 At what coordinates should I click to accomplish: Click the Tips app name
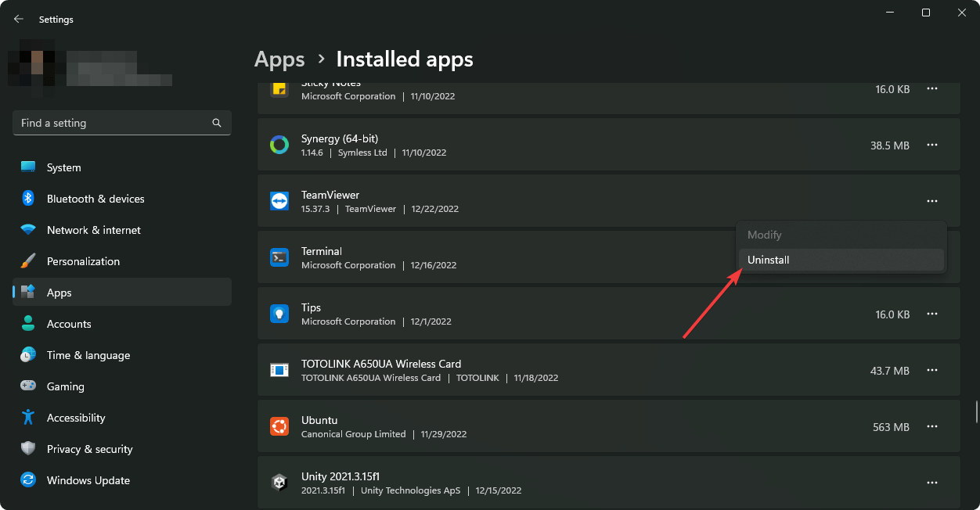click(312, 307)
